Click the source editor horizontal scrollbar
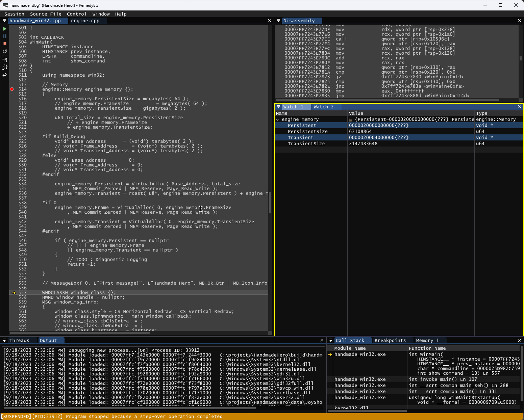This screenshot has width=524, height=420. point(80,333)
